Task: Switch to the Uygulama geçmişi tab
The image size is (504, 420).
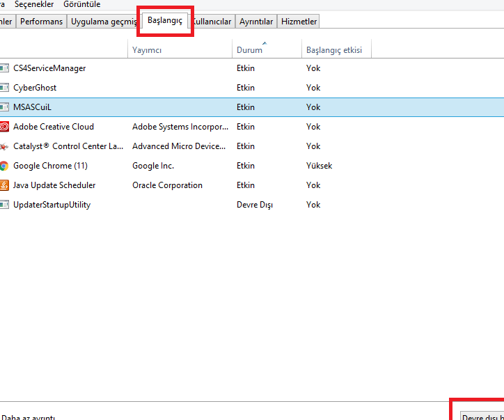Action: coord(103,22)
